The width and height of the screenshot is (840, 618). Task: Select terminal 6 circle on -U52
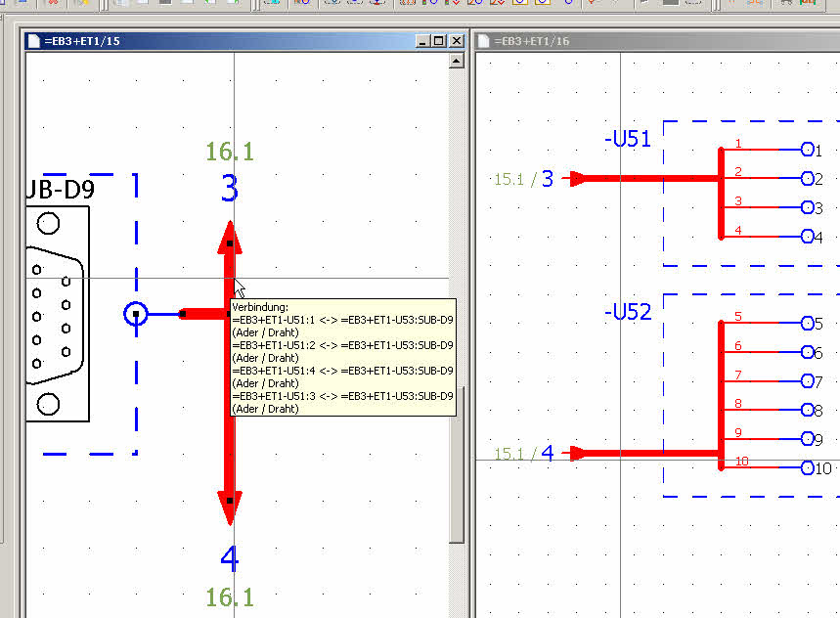click(808, 352)
